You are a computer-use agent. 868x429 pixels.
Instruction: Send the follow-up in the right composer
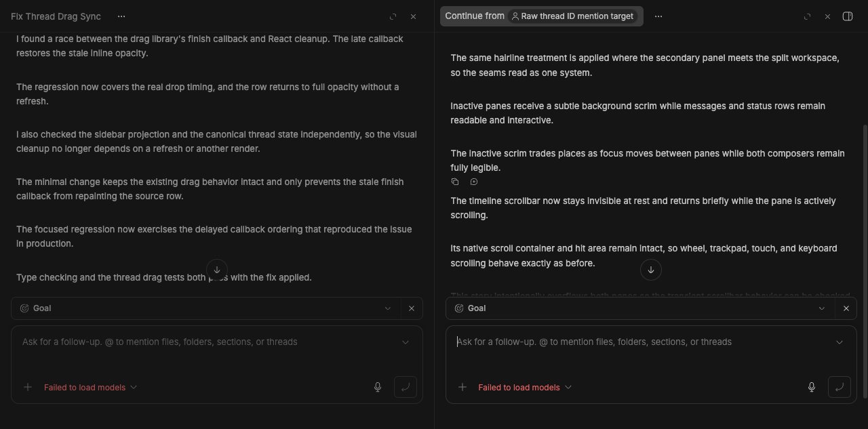point(840,387)
